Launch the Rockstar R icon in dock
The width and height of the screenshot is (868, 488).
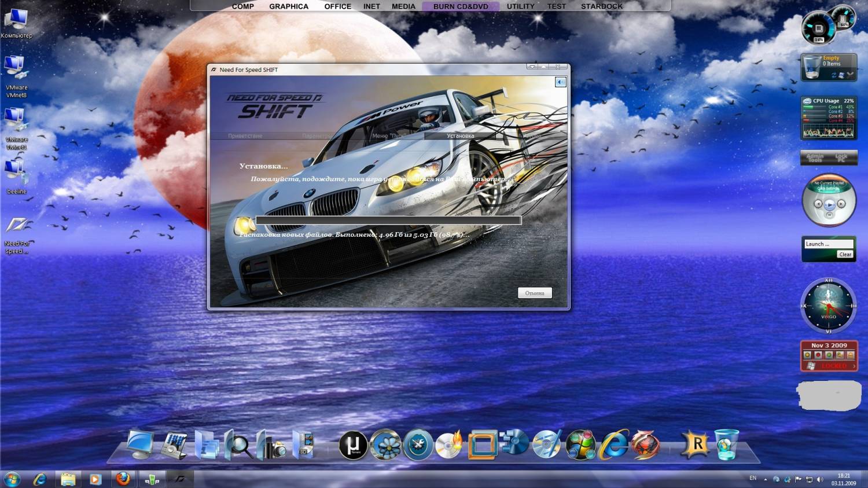click(695, 445)
